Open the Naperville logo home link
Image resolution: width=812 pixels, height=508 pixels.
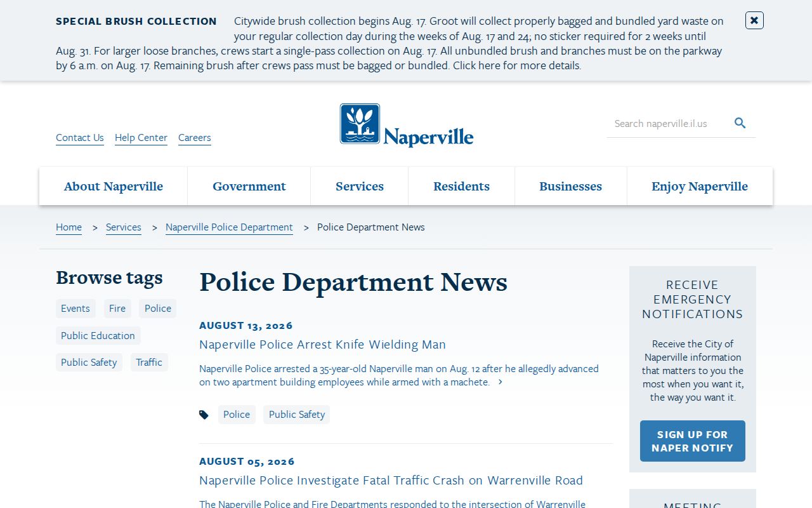point(407,125)
